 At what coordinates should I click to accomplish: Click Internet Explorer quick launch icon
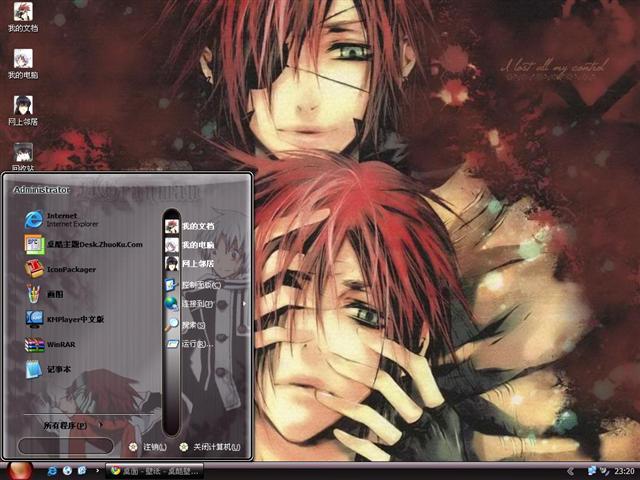point(53,471)
